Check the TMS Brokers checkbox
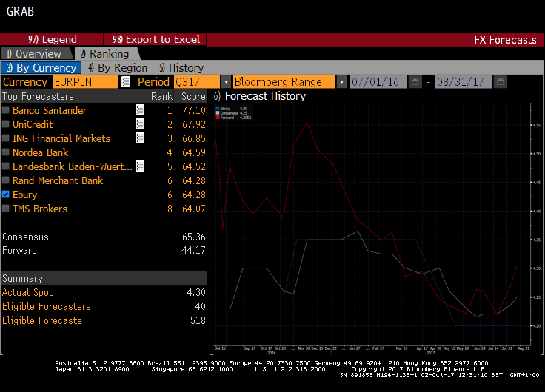Screen dimensions: 545x392 pyautogui.click(x=6, y=209)
